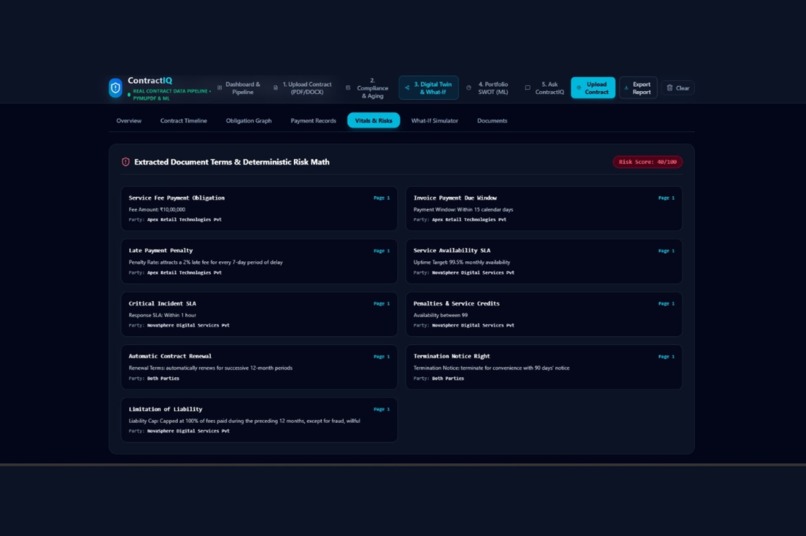
Task: Switch to the Obligation Graph sub-tab
Action: pyautogui.click(x=249, y=121)
